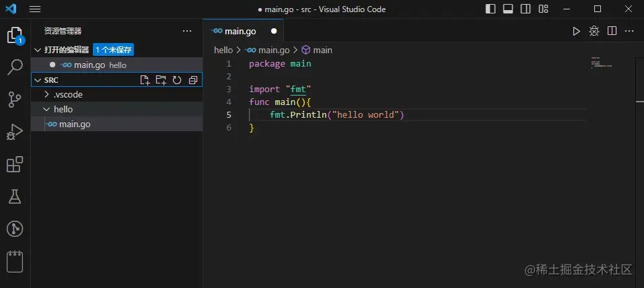
Task: Open the Explorer view in activity bar
Action: point(15,36)
